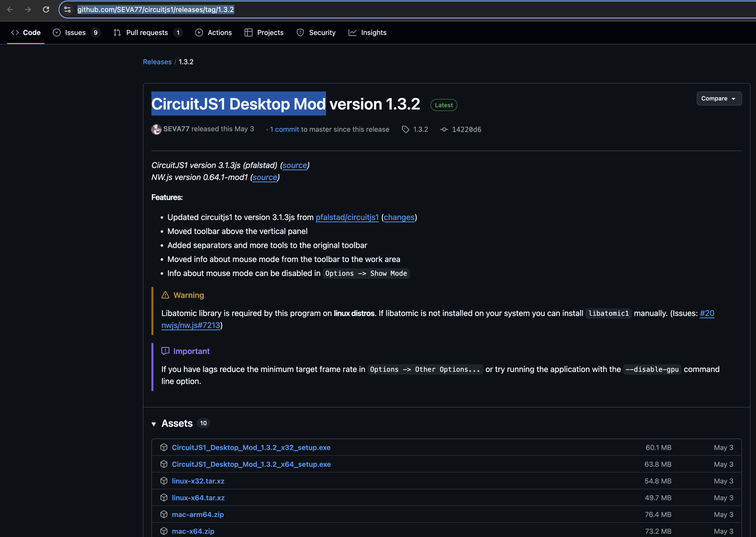Click the browser back arrow

coord(10,9)
